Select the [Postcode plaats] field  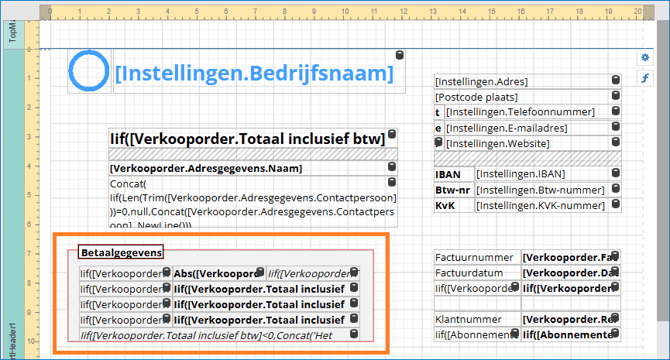click(x=527, y=97)
